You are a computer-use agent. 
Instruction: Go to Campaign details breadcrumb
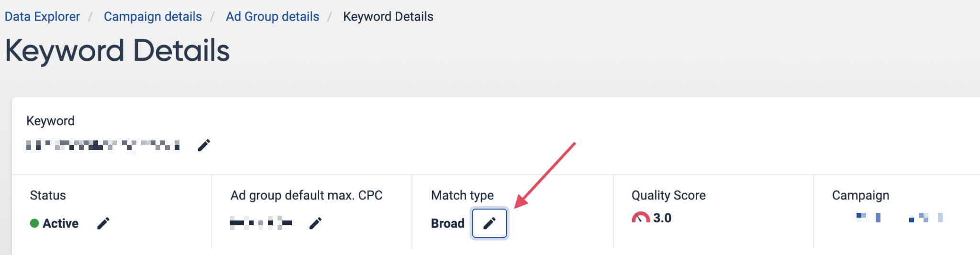153,17
